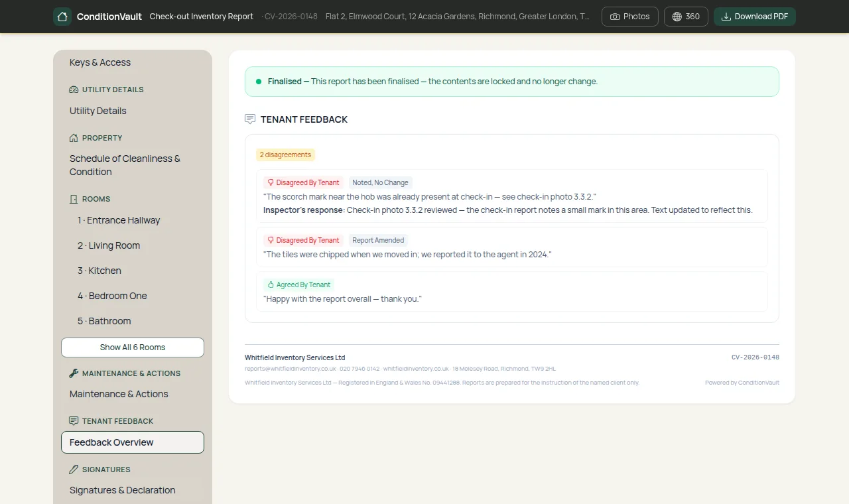Image resolution: width=849 pixels, height=504 pixels.
Task: Click the 'Powered by ConditionVault' footer text
Action: 742,383
